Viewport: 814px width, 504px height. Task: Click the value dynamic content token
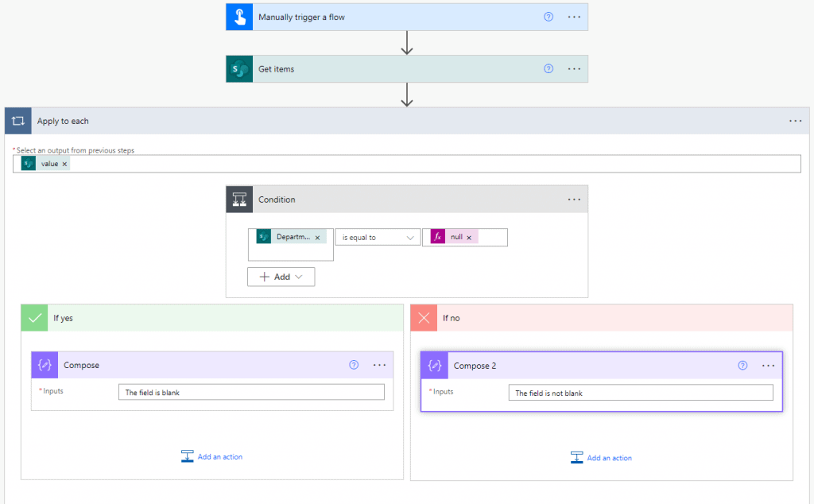(x=45, y=164)
